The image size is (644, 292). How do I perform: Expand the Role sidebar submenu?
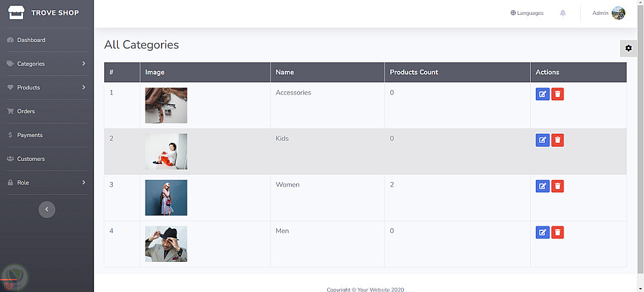45,183
